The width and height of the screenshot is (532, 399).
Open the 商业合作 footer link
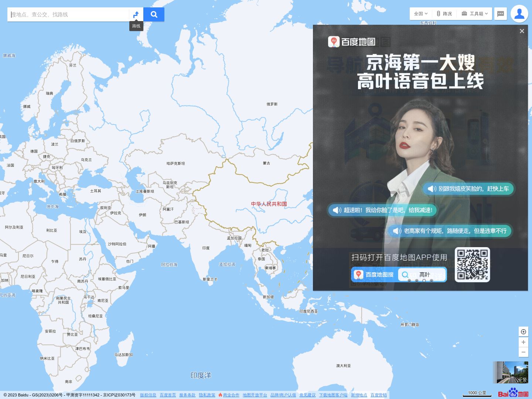(x=231, y=395)
